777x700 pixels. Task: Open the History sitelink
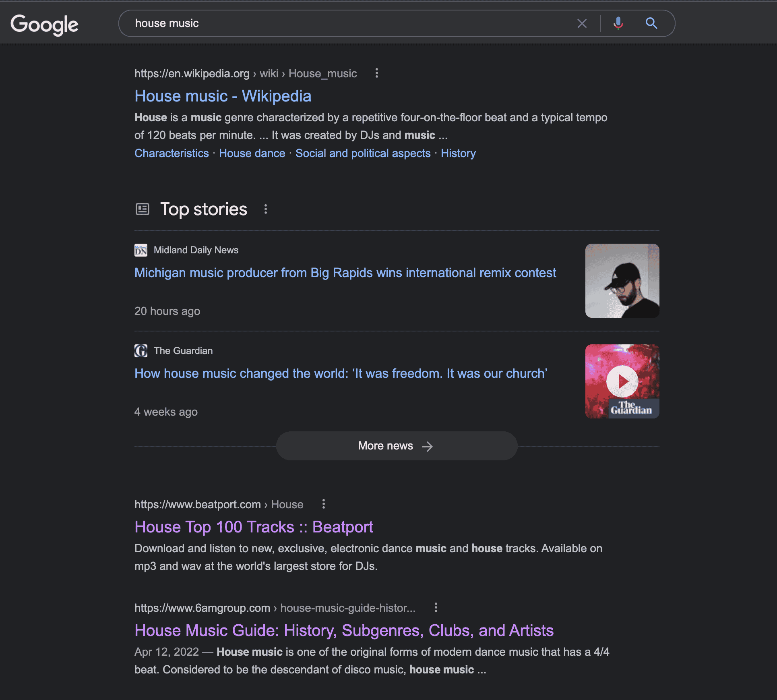click(458, 153)
